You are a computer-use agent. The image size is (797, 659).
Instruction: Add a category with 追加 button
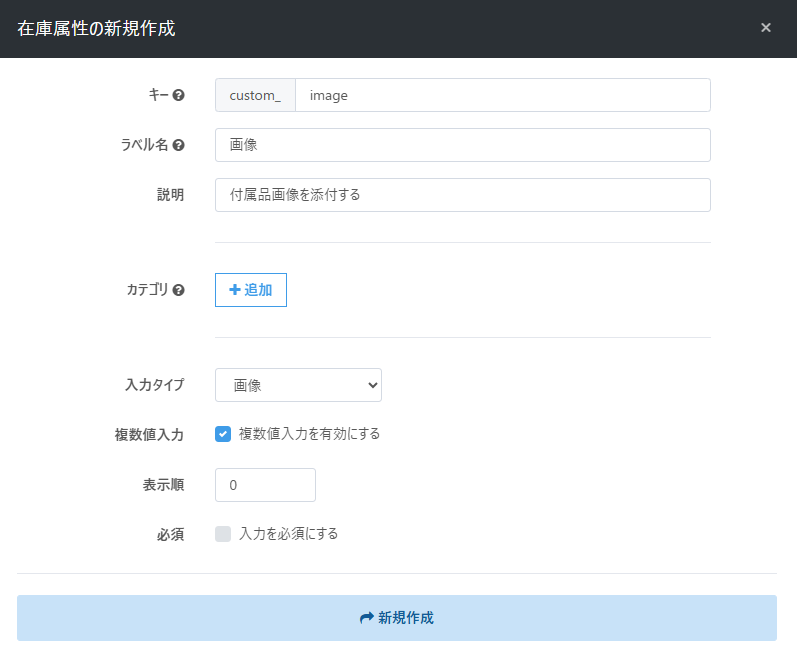251,290
